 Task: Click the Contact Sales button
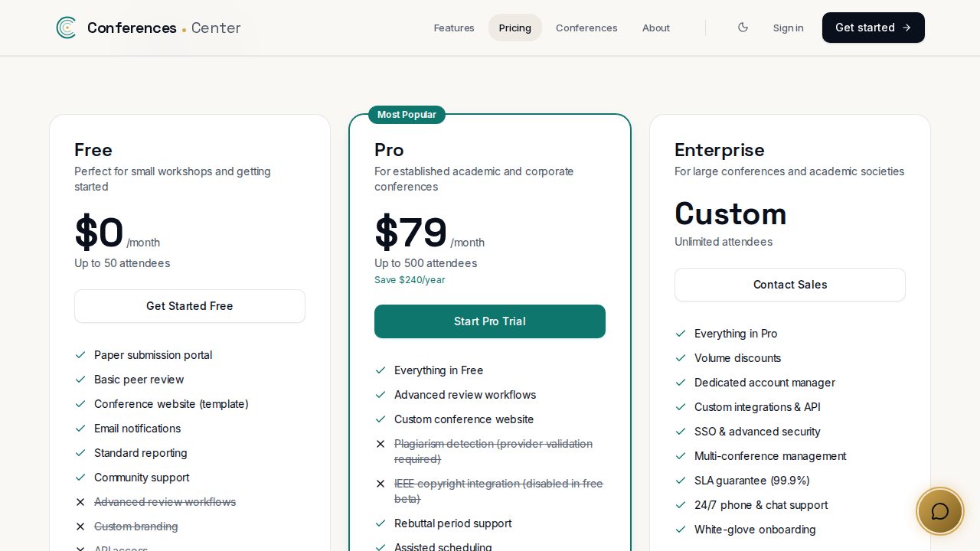790,285
